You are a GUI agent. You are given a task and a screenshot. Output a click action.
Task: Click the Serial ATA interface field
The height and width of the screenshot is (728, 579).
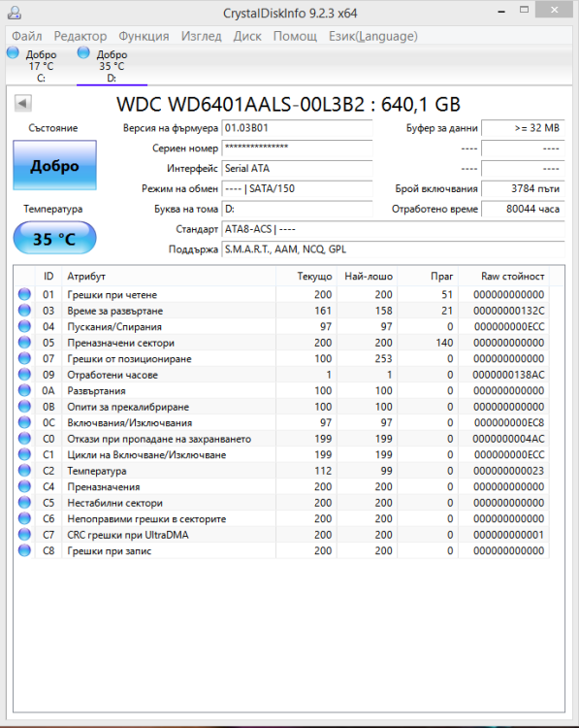point(297,169)
